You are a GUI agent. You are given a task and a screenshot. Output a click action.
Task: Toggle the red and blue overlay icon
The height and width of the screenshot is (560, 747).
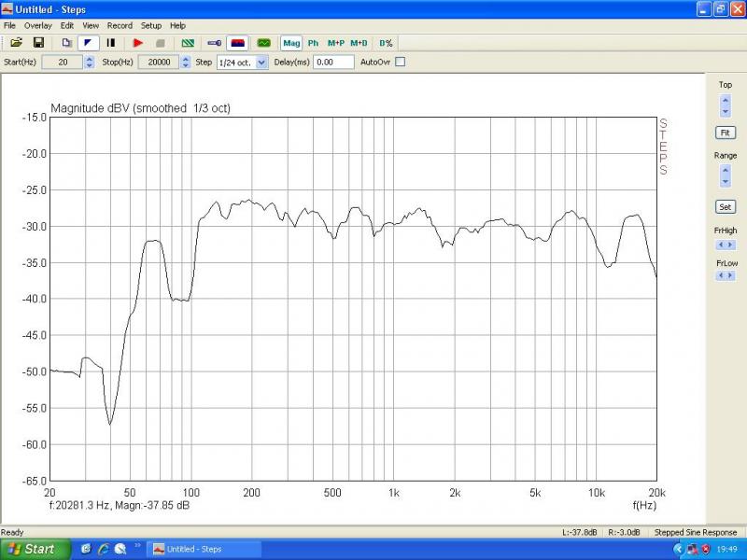coord(237,43)
